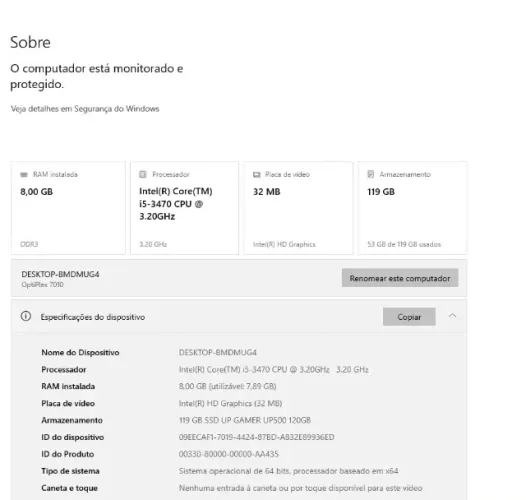Click the 8,00 GB (utilizável: 7,89 GB) value

tap(227, 386)
